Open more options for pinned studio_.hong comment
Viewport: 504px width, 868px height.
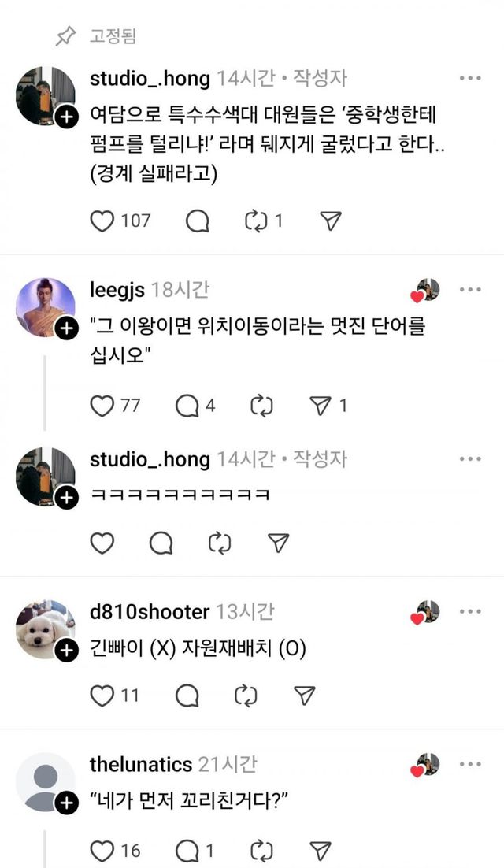[x=470, y=79]
